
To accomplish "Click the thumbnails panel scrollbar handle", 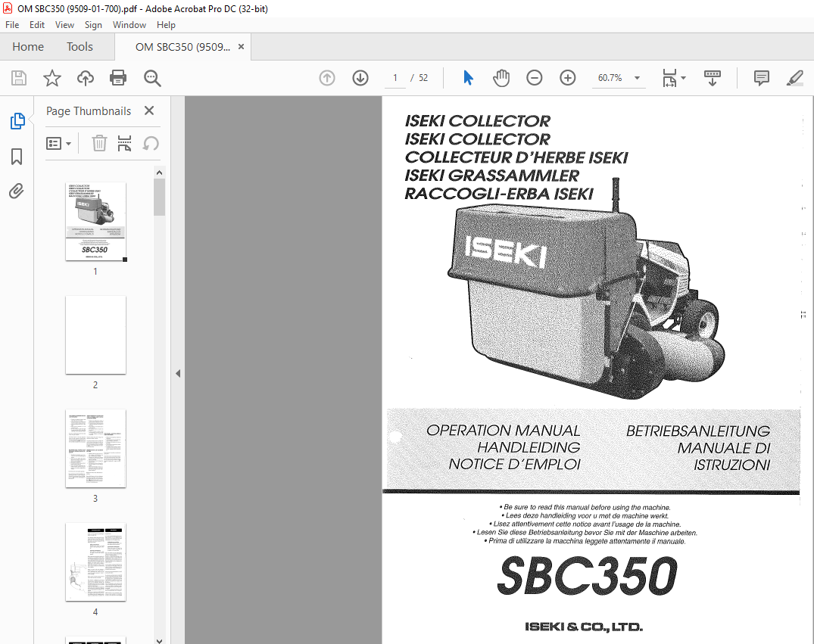I will tap(159, 198).
